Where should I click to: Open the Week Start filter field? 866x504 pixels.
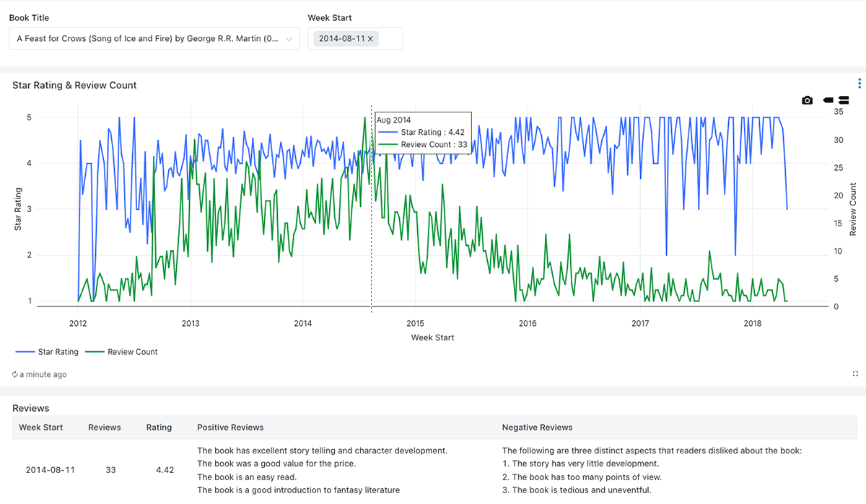point(390,39)
